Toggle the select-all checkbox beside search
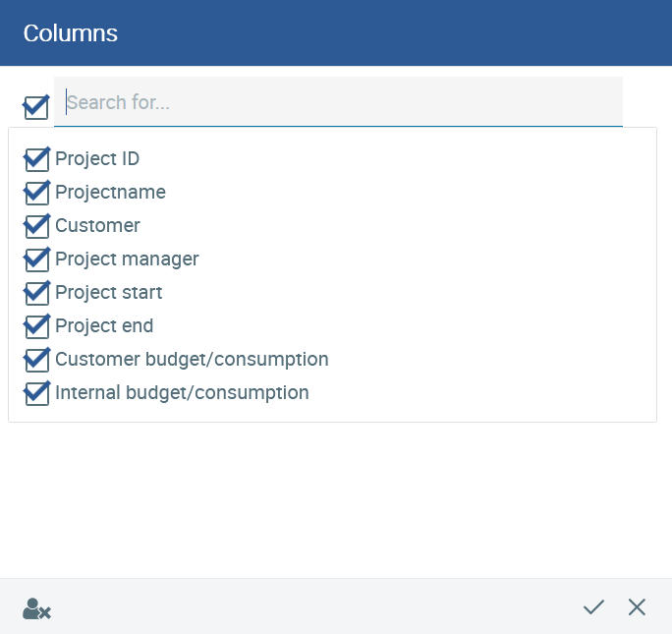The height and width of the screenshot is (634, 672). pyautogui.click(x=36, y=107)
